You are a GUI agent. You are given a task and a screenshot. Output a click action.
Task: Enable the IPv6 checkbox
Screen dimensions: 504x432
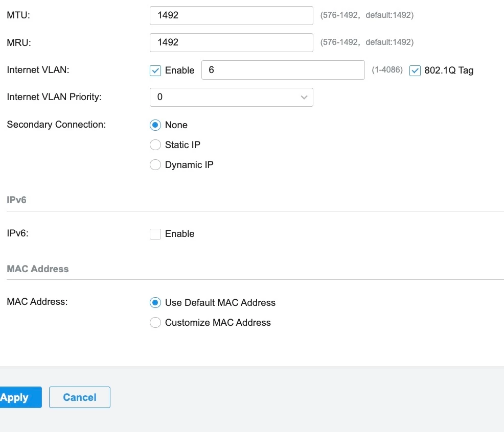(x=155, y=234)
